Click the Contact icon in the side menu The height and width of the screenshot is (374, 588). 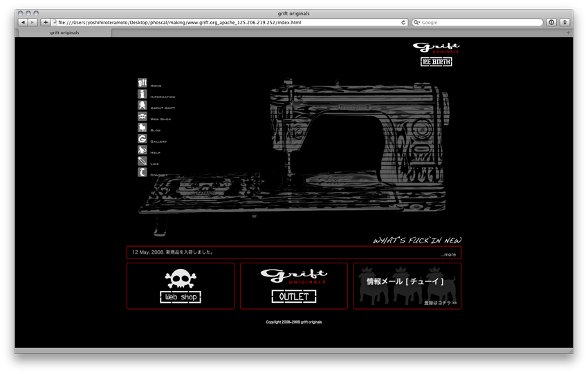(x=143, y=172)
